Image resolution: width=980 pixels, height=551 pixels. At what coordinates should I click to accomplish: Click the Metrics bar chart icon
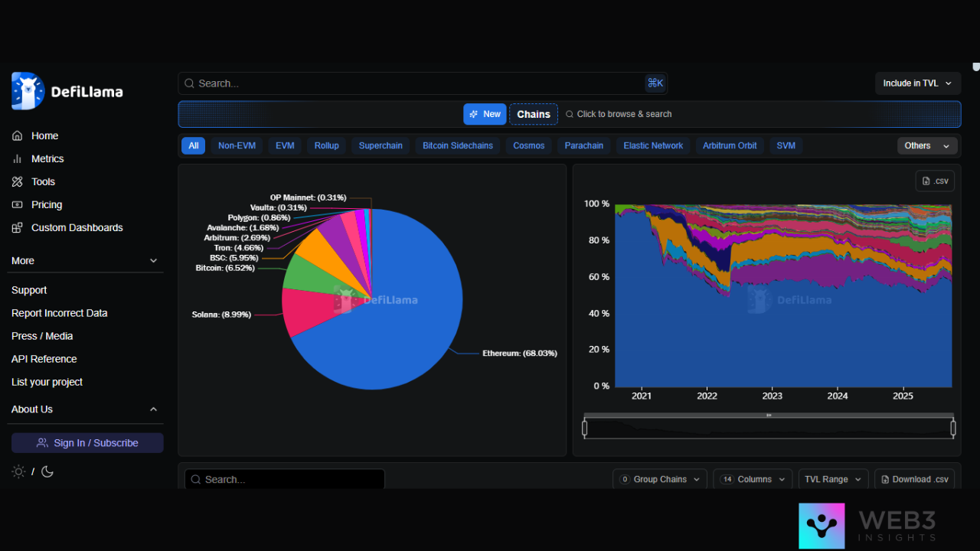18,158
